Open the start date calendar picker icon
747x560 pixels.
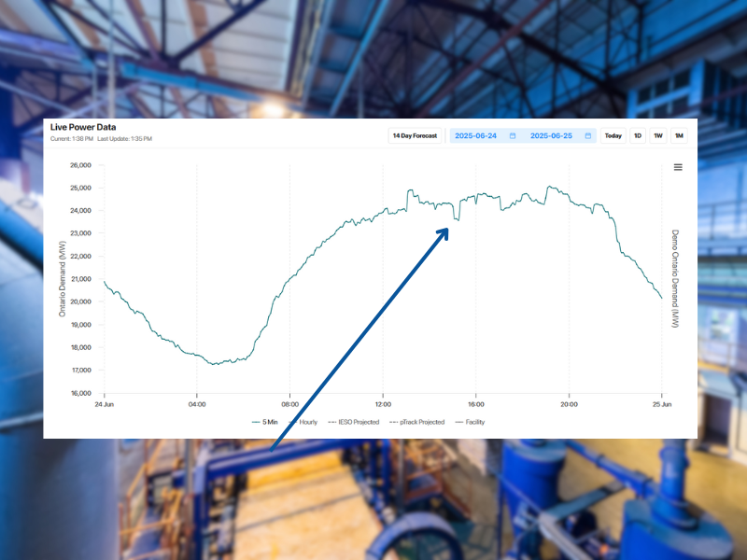[512, 135]
